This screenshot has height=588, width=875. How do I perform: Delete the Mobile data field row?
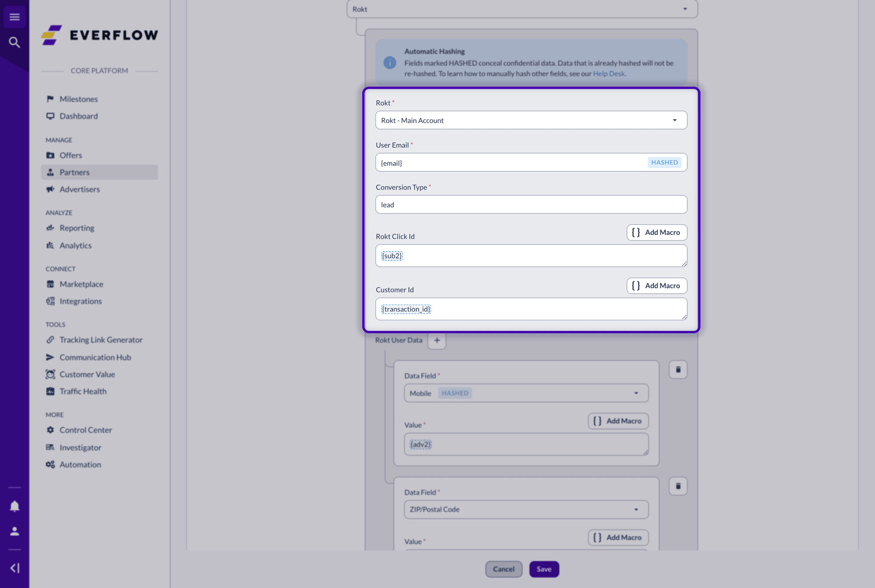click(x=678, y=370)
